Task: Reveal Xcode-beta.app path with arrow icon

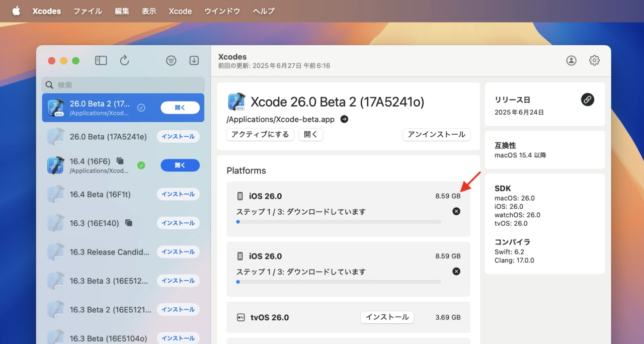Action: [344, 119]
